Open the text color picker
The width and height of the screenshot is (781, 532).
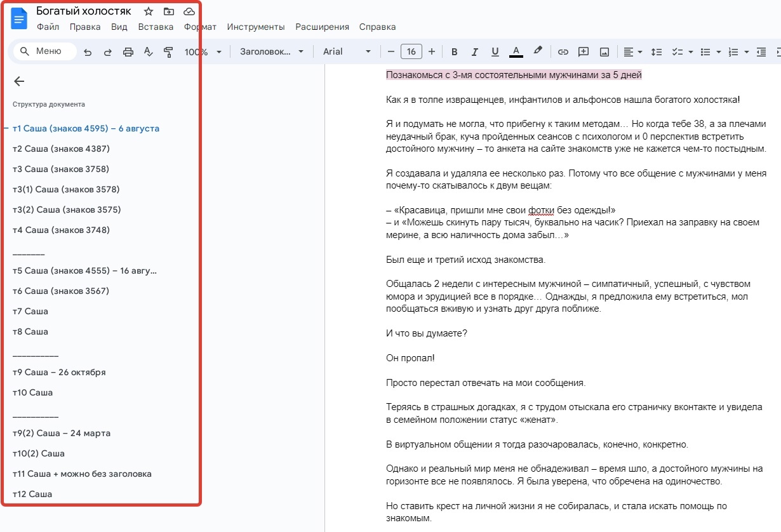(x=516, y=52)
